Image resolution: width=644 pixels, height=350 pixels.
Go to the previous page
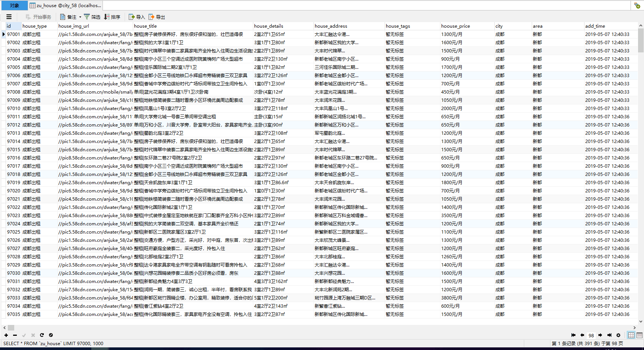pyautogui.click(x=582, y=335)
